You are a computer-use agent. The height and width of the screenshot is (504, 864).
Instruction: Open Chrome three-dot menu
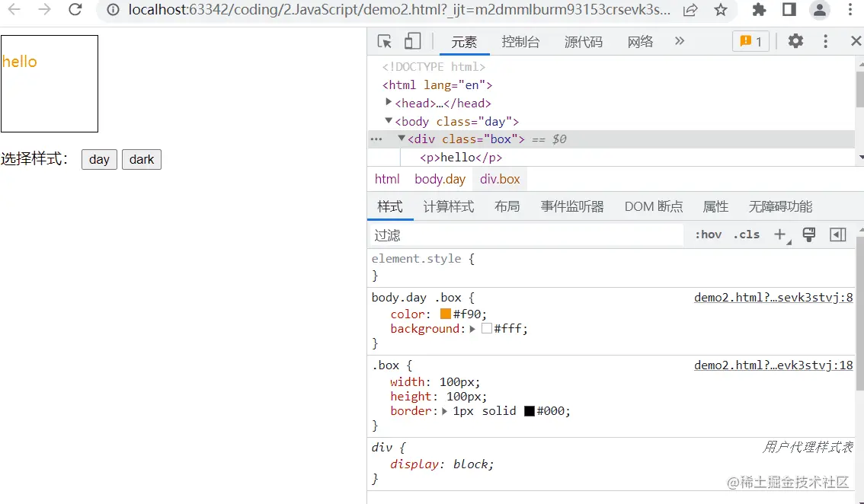850,9
